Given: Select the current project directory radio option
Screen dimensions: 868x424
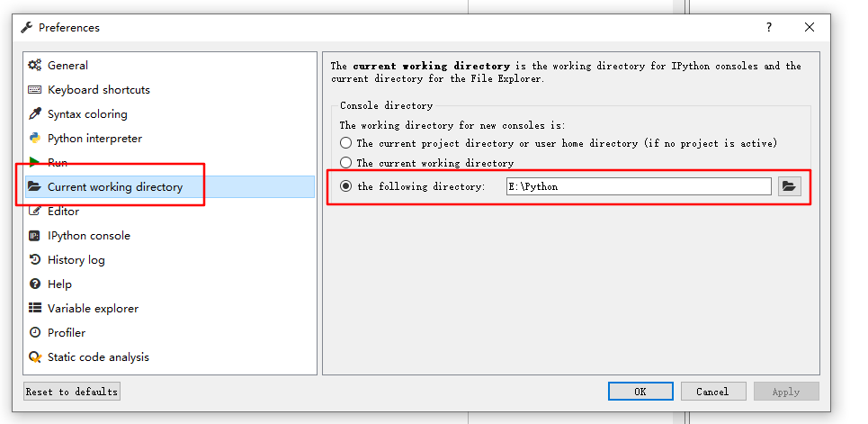Looking at the screenshot, I should pyautogui.click(x=346, y=143).
